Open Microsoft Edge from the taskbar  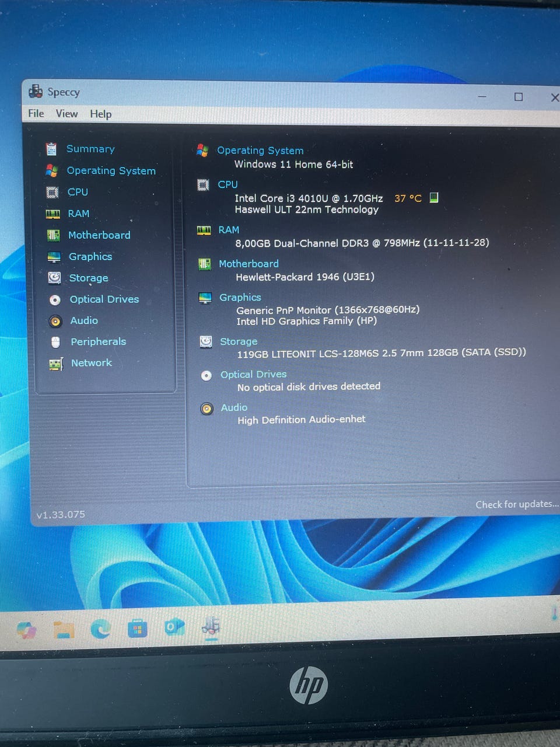pos(100,629)
